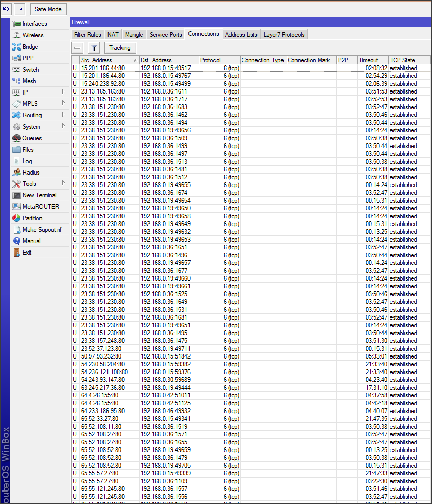Click the Tools wrench icon
Viewport: 432px width, 504px height.
(17, 184)
